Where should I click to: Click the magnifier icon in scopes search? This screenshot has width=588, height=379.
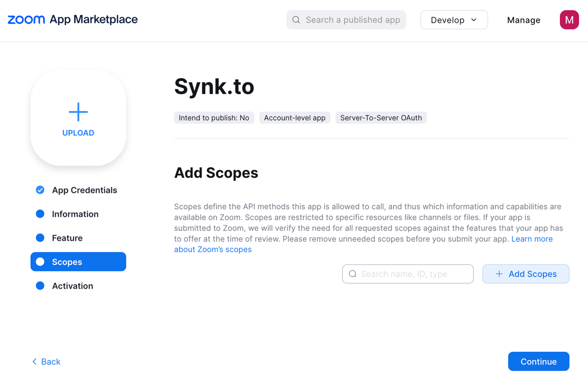(353, 274)
